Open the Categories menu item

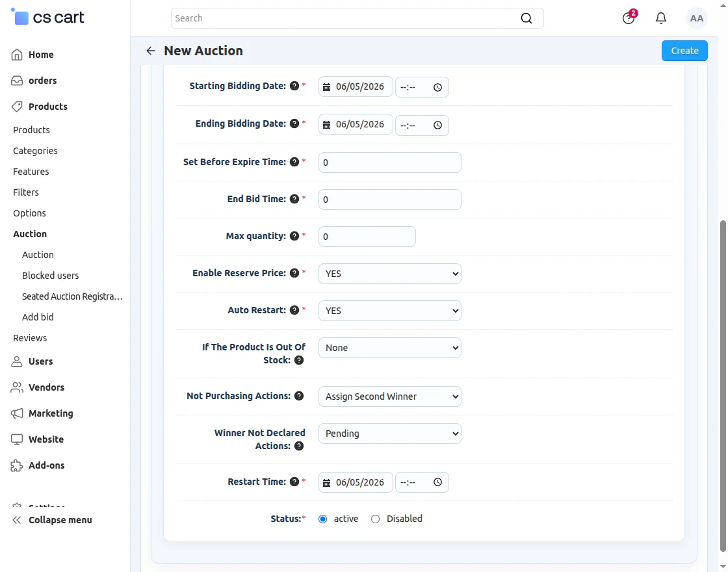pyautogui.click(x=35, y=151)
